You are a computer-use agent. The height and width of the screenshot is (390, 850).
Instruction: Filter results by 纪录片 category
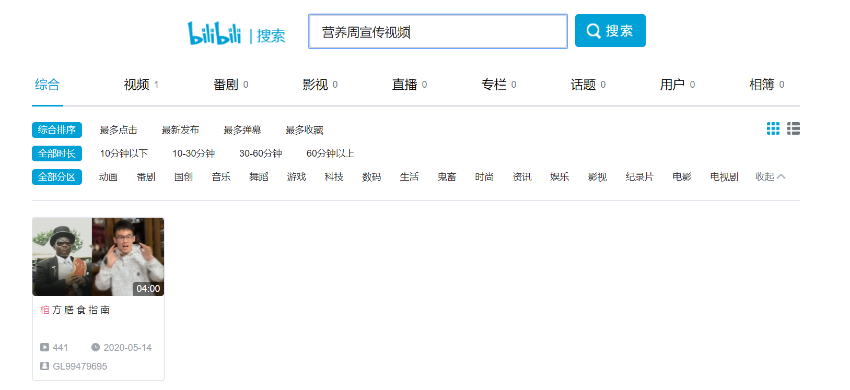(x=639, y=177)
